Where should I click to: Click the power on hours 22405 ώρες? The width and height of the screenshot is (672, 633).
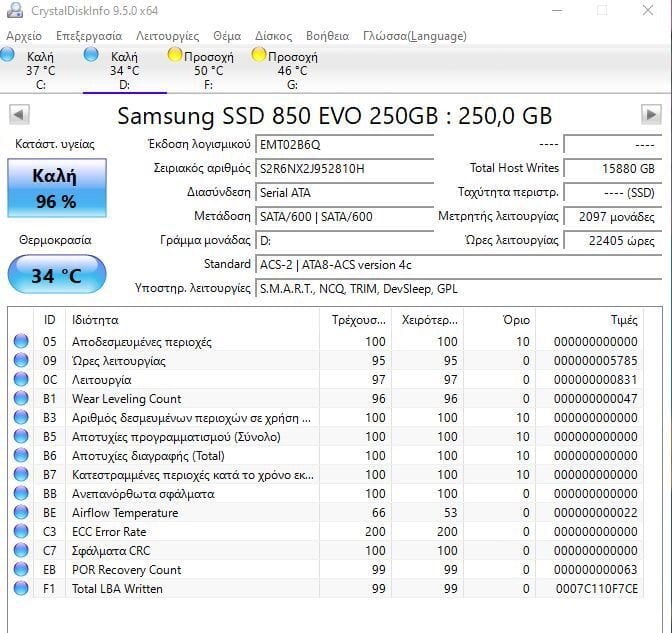click(612, 240)
